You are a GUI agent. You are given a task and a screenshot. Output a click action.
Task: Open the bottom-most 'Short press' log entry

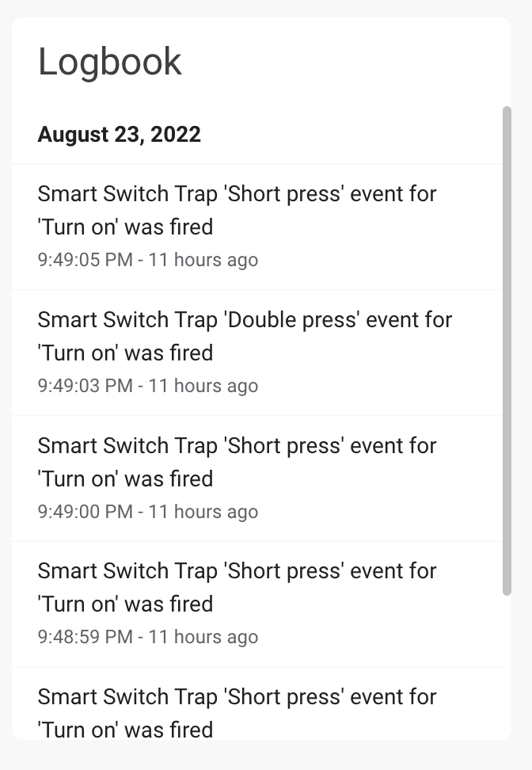[237, 713]
